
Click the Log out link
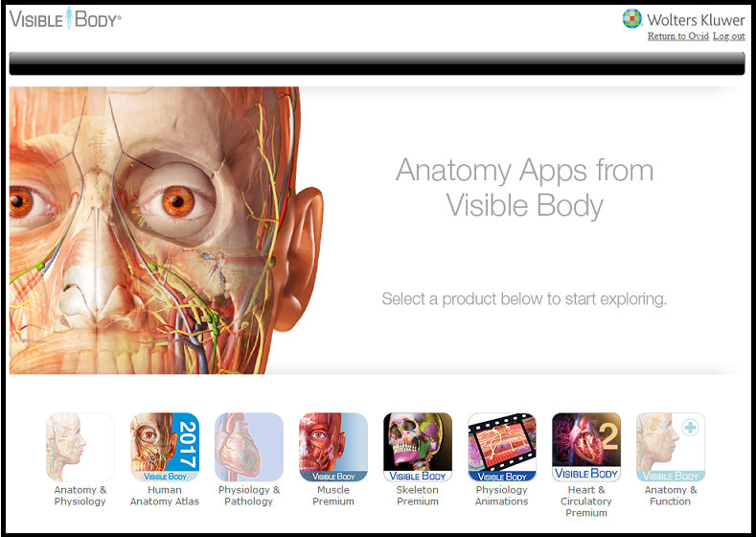click(x=728, y=36)
